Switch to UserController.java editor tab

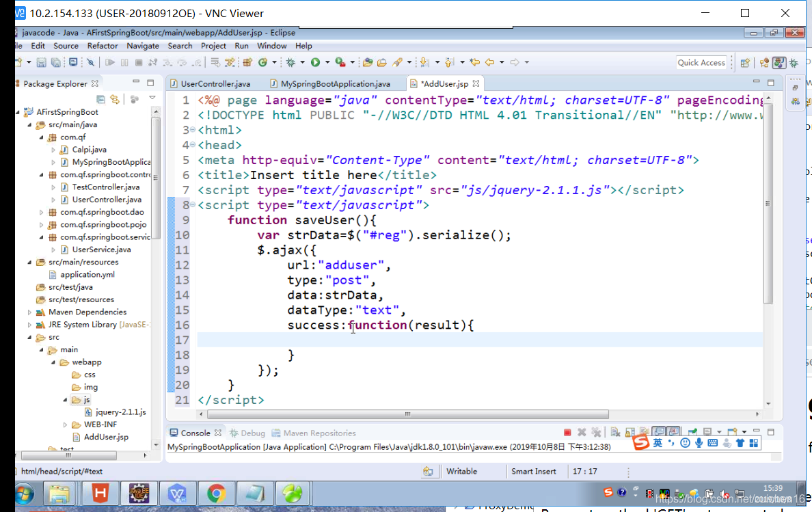[x=210, y=84]
